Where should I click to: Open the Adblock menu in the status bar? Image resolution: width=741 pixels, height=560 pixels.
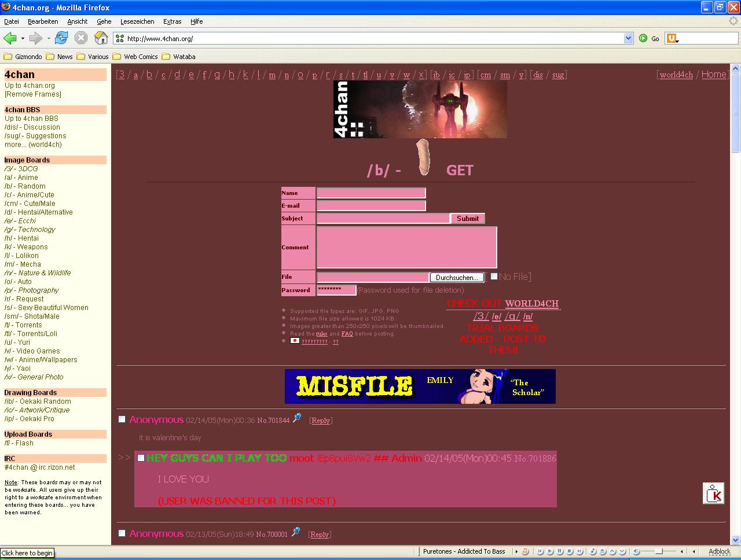(720, 552)
